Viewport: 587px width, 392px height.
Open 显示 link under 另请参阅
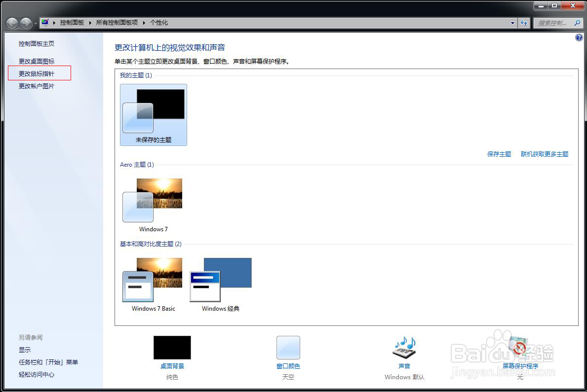click(x=25, y=350)
